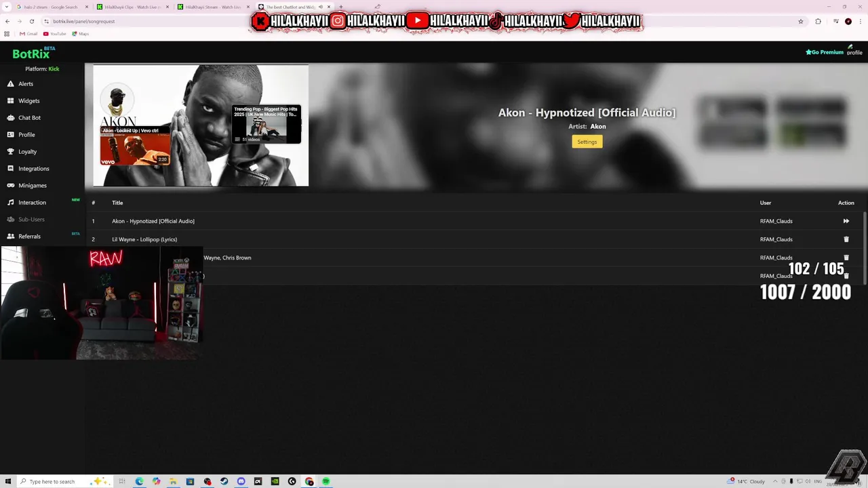Launch Microsoft Edge from taskbar

coord(139,481)
